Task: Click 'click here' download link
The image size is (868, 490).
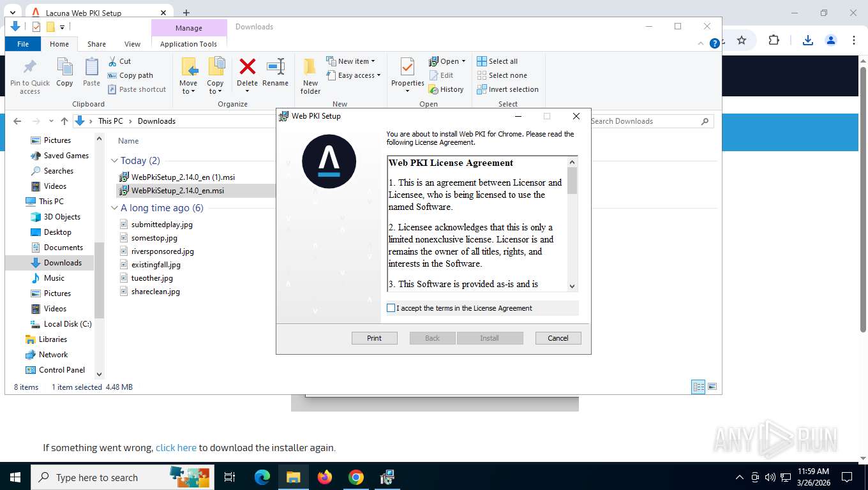Action: pyautogui.click(x=176, y=448)
